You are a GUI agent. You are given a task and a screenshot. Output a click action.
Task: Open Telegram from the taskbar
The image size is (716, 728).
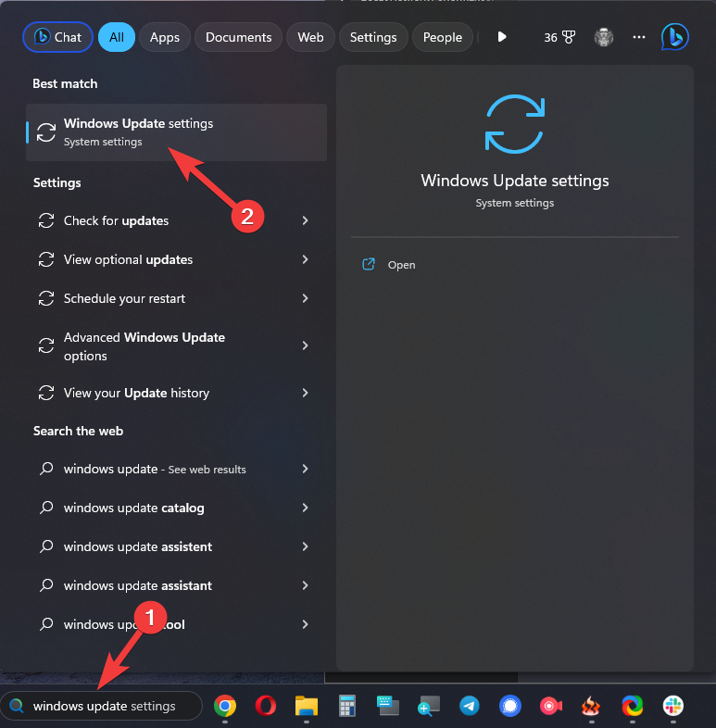(x=470, y=707)
